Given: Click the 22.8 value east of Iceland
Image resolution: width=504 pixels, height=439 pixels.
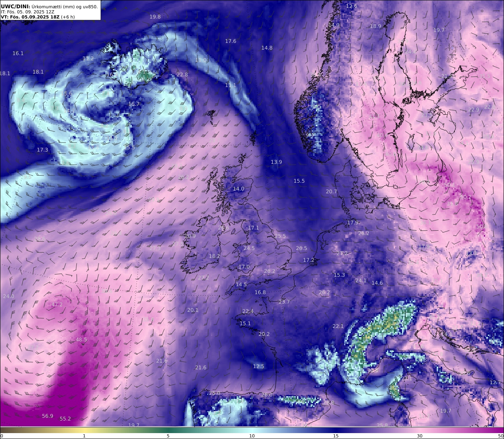Looking at the screenshot, I should pyautogui.click(x=182, y=75).
